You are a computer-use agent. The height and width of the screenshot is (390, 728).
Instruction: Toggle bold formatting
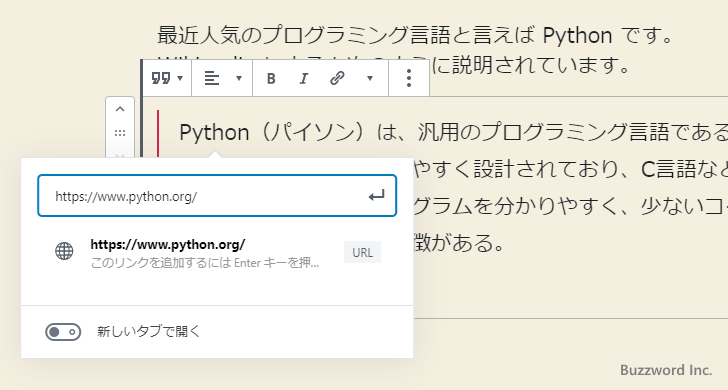(x=271, y=78)
